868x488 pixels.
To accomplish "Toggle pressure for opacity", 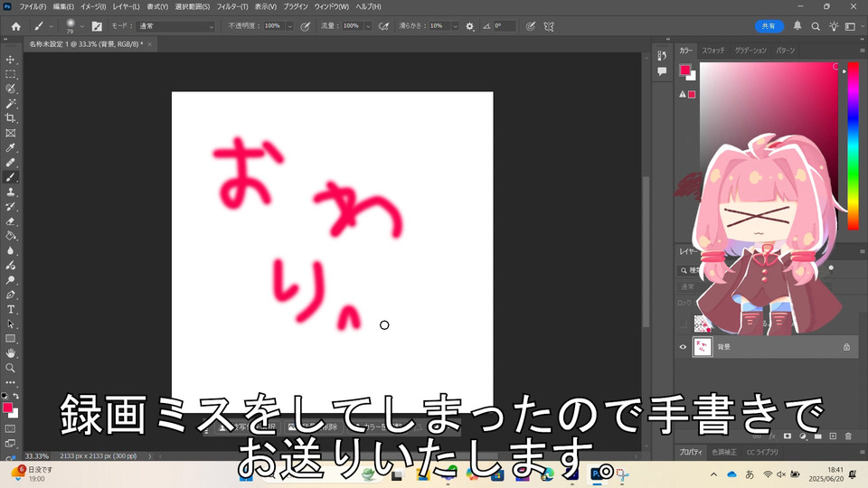I will [x=305, y=26].
